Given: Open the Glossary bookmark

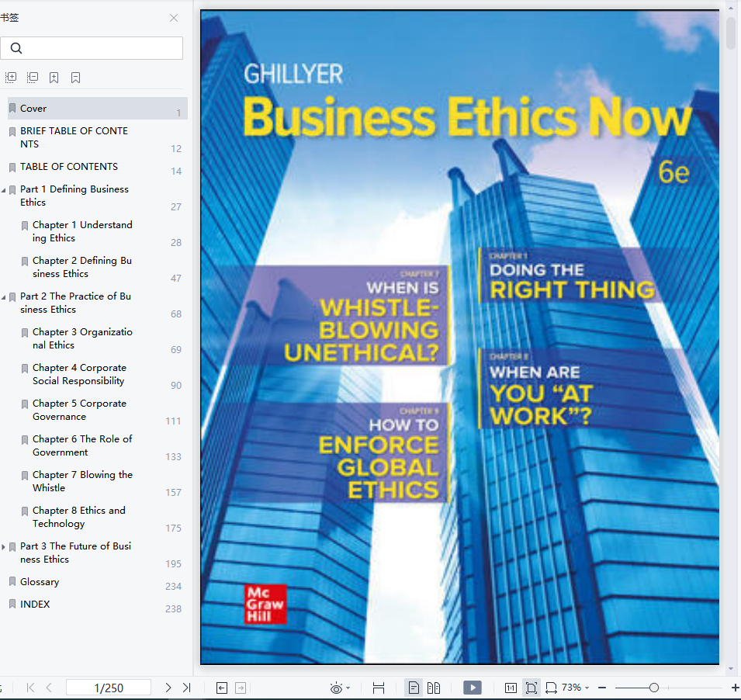Looking at the screenshot, I should coord(40,582).
